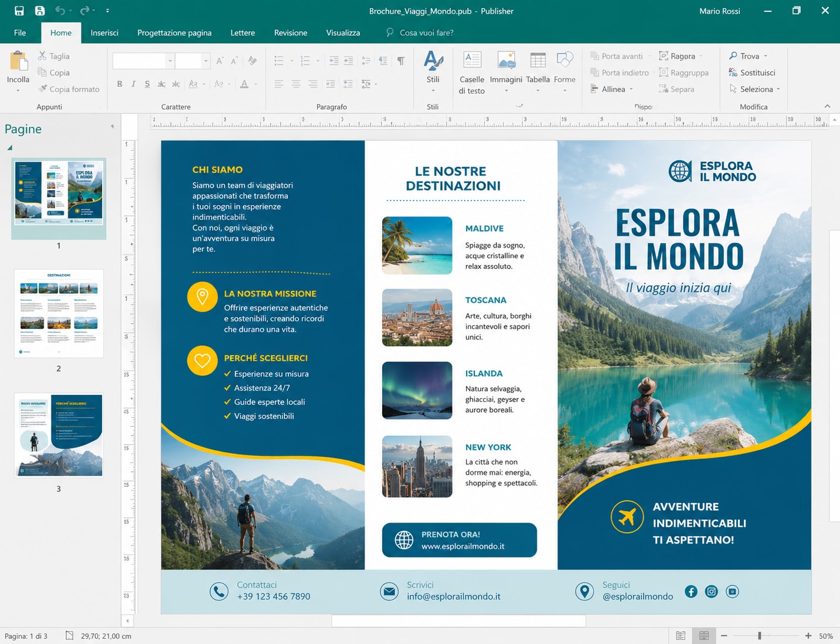Move the zoom slider handle

coord(760,636)
